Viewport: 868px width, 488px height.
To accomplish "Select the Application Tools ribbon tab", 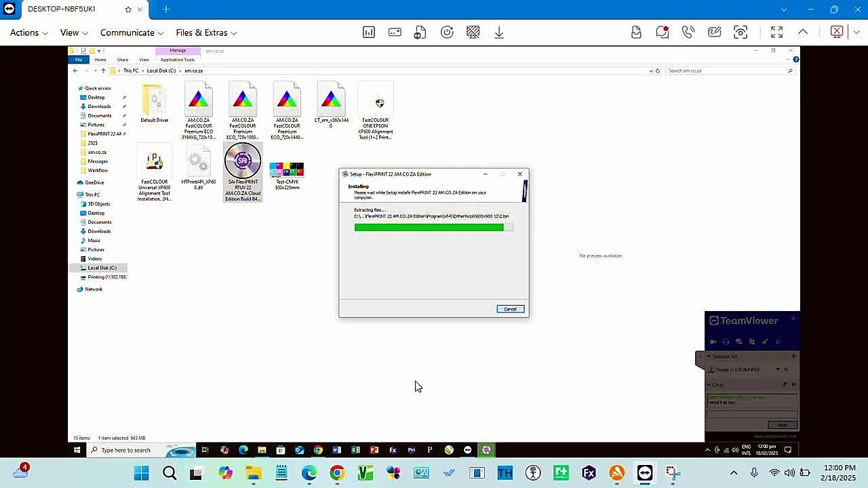I will pos(178,60).
